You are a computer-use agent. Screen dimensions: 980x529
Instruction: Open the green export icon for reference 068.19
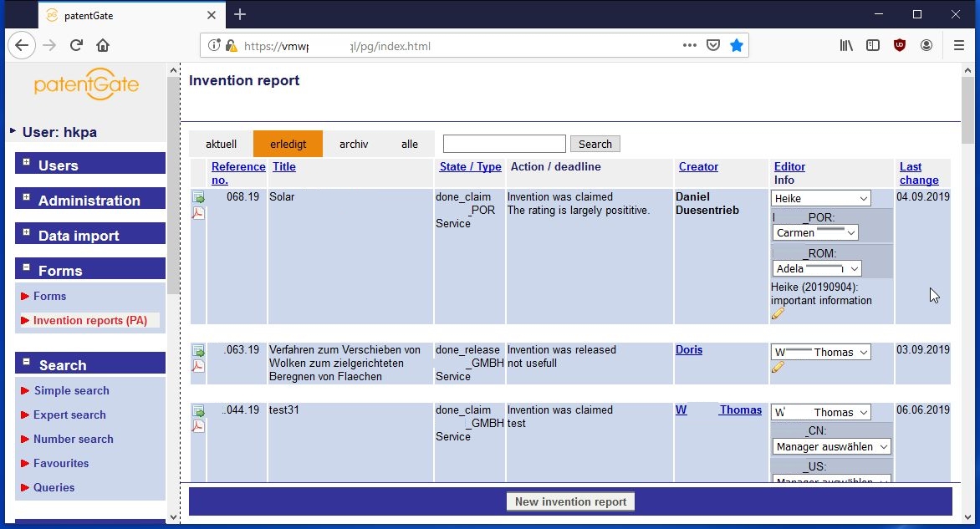click(198, 198)
